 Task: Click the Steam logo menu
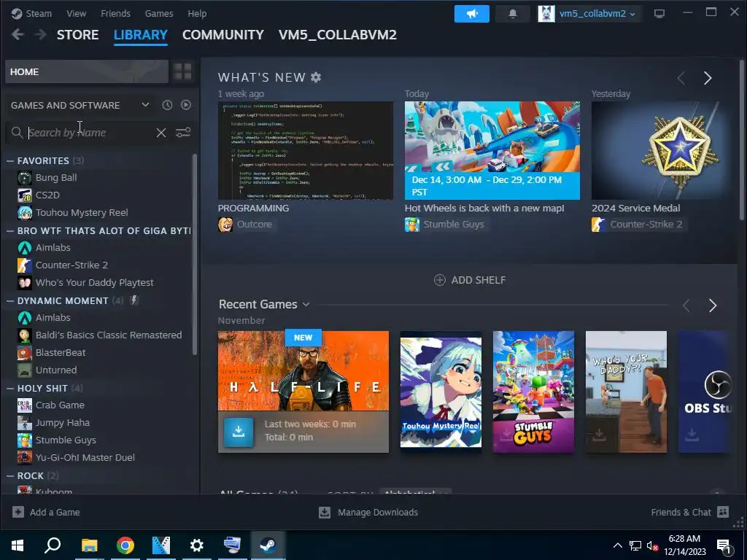pos(31,13)
